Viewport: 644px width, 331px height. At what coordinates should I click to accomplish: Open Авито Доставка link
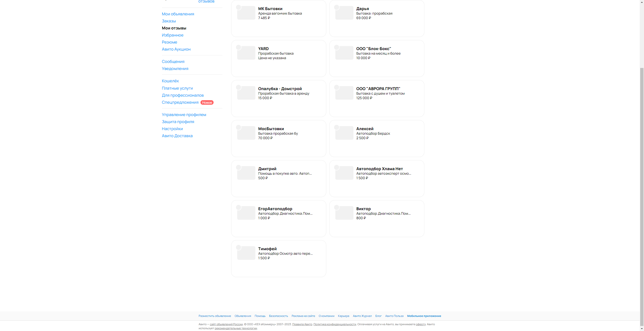[177, 136]
